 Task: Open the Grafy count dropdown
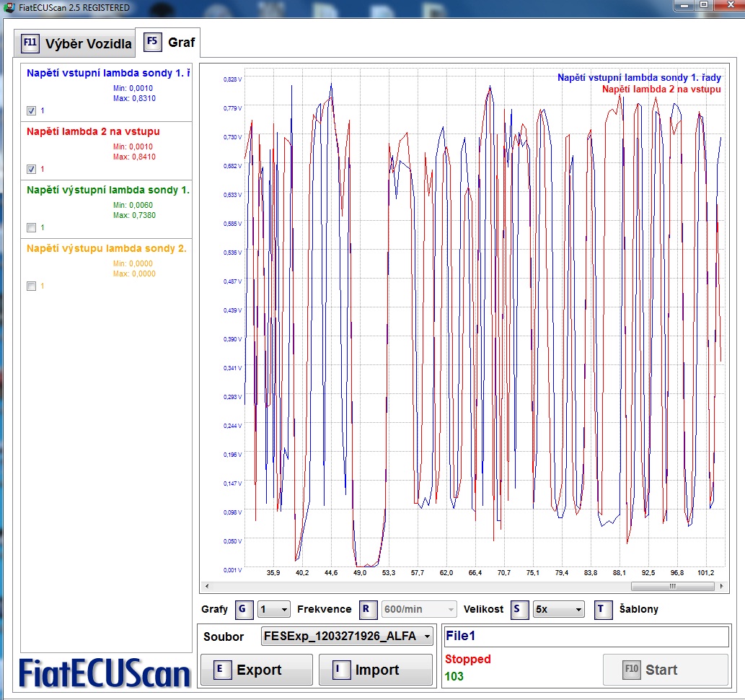coord(273,610)
